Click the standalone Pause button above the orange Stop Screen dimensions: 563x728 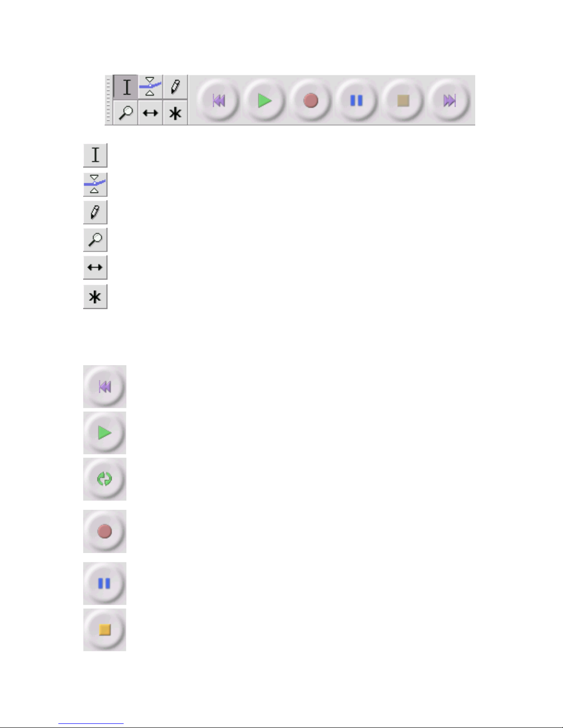105,583
